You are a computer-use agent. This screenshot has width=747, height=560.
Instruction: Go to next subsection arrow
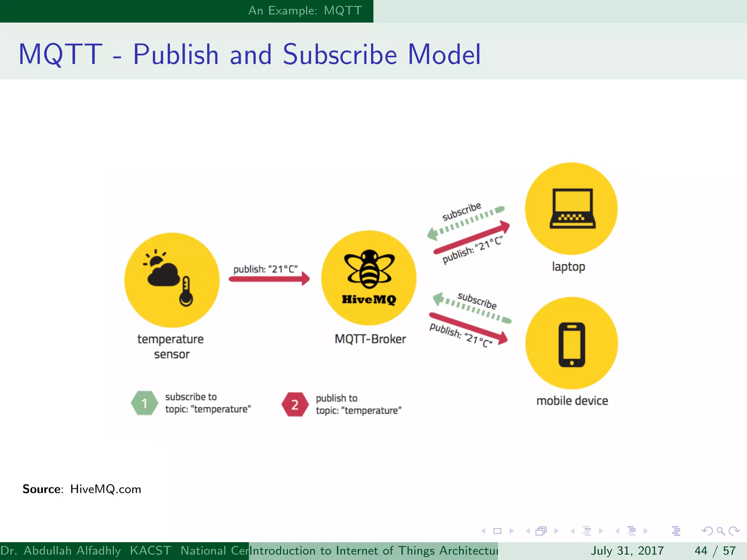point(601,531)
